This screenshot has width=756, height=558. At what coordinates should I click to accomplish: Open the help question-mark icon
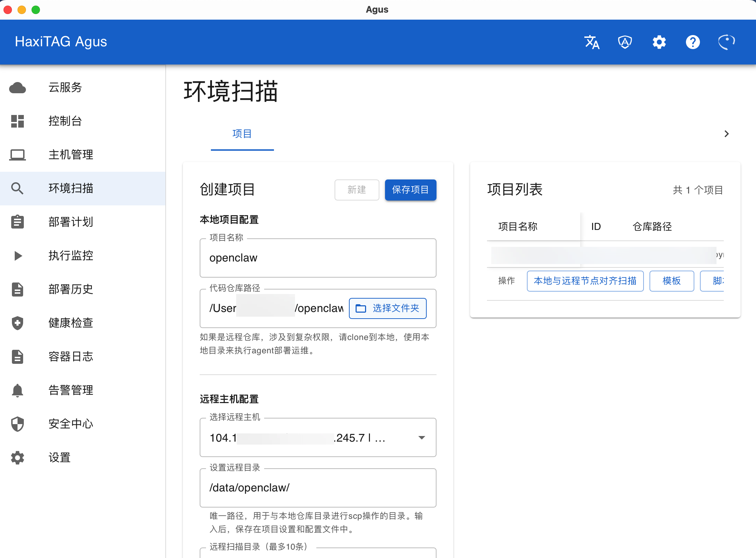pos(692,42)
